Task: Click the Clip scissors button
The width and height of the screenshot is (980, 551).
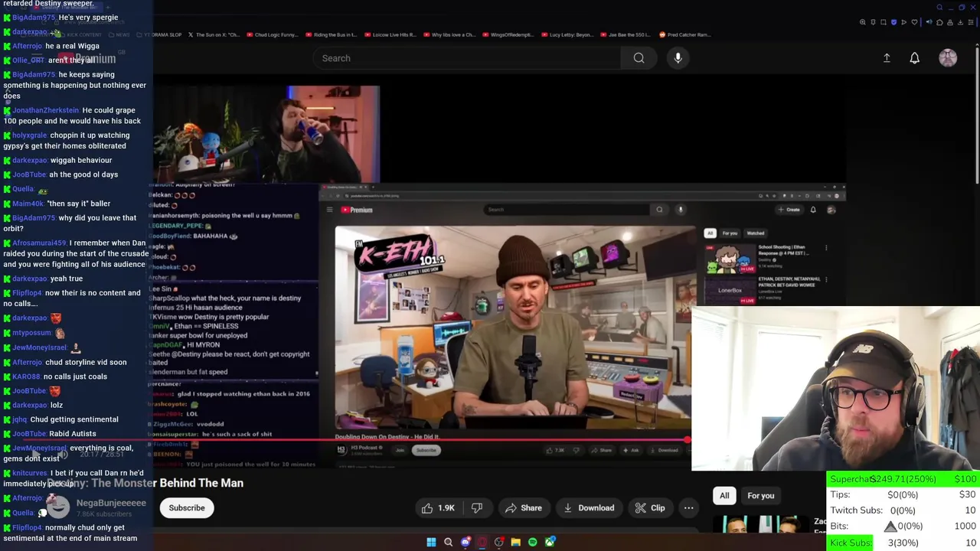Action: 650,508
